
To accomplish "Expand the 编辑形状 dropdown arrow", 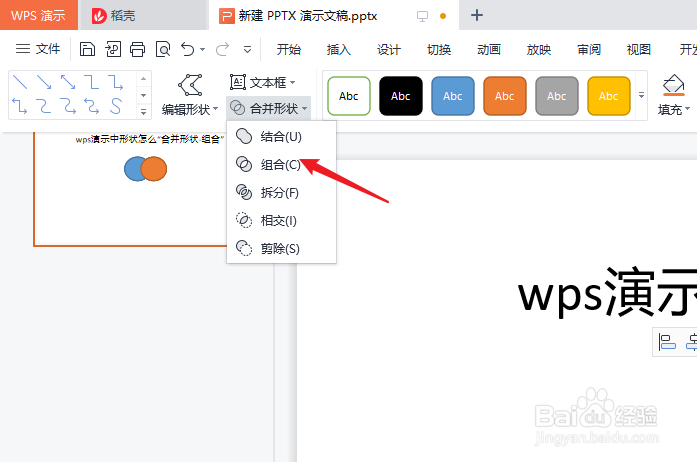I will pyautogui.click(x=216, y=109).
